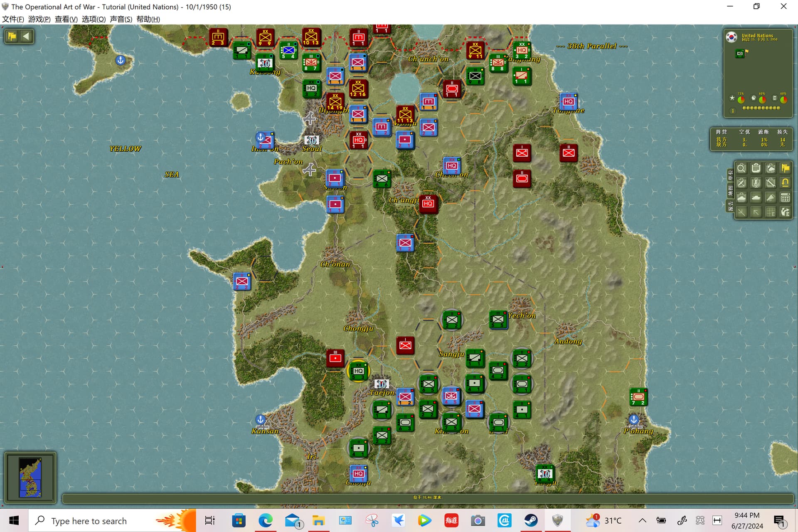
Task: Select the green unit marked 7 2 near P'ohang
Action: coord(638,397)
